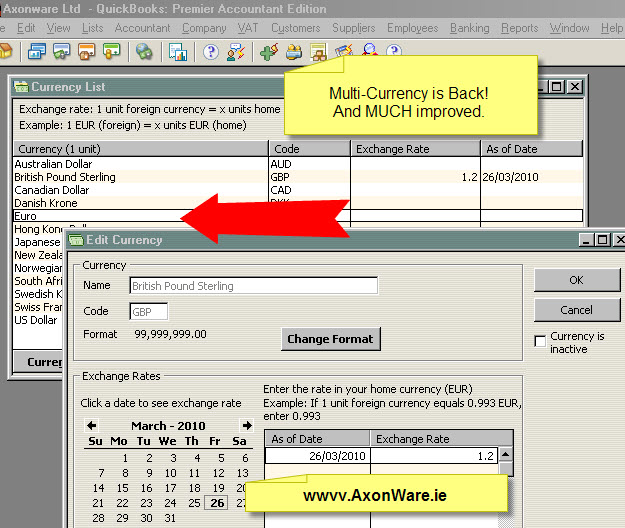Open the green Employee Centre toolbar icon
The width and height of the screenshot is (625, 528).
point(112,51)
